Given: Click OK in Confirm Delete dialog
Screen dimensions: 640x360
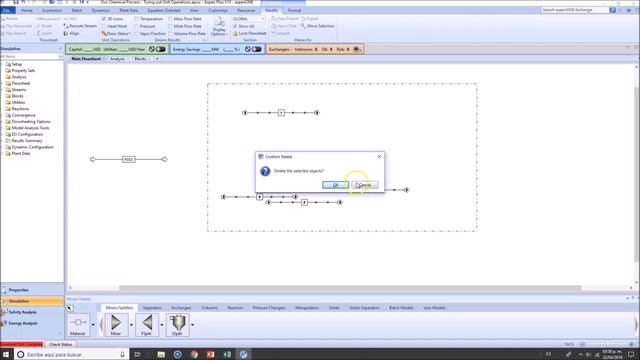Looking at the screenshot, I should 336,185.
